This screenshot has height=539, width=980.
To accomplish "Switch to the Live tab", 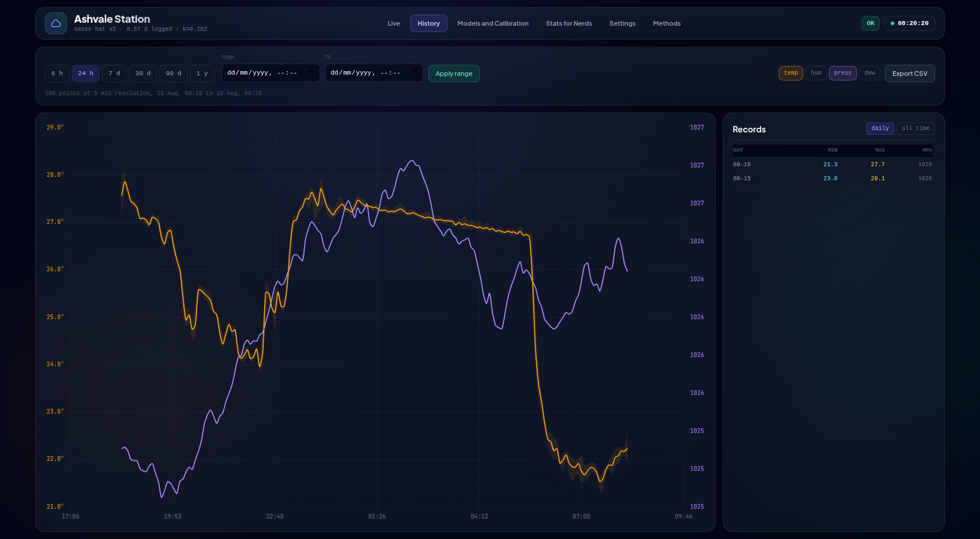I will coord(394,23).
